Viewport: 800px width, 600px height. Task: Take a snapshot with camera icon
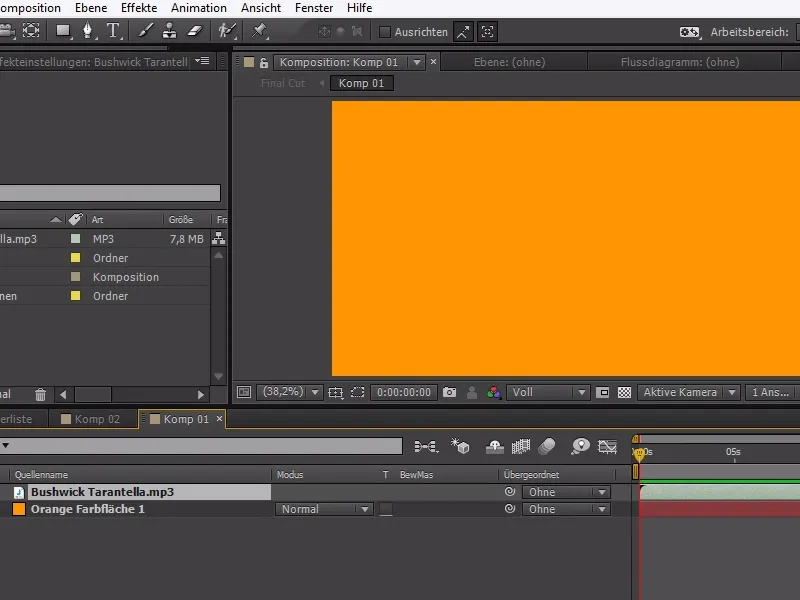[x=449, y=392]
